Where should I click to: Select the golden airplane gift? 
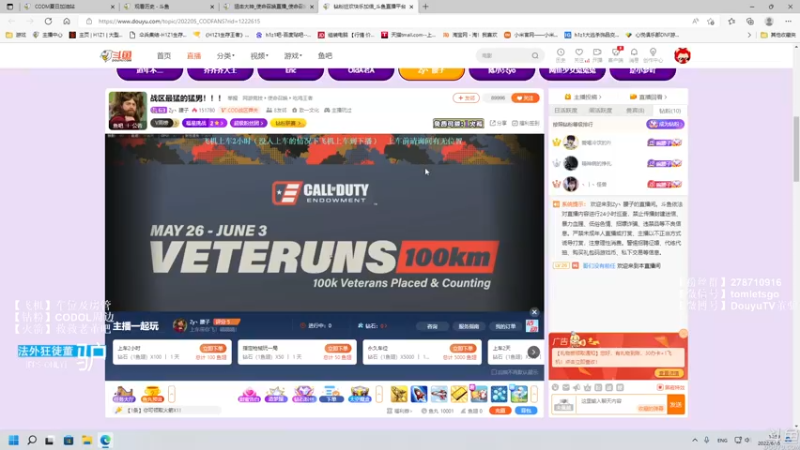pos(399,394)
